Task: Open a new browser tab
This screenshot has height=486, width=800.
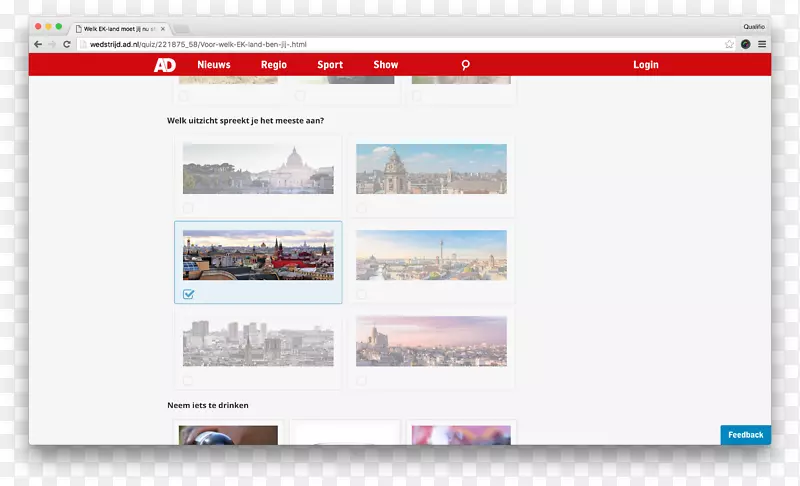Action: point(181,29)
